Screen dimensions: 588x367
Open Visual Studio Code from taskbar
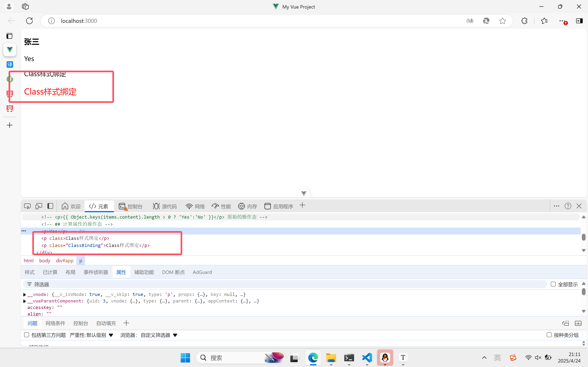[367, 358]
